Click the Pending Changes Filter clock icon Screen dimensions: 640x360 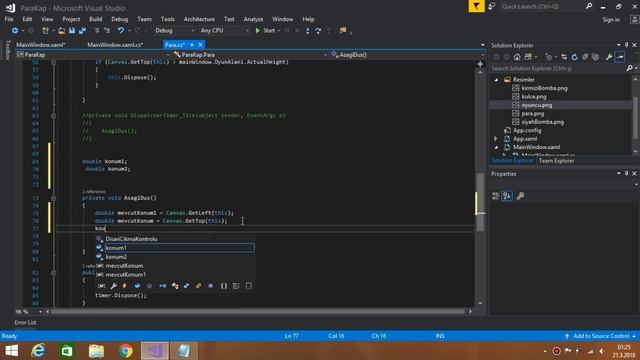point(548,57)
